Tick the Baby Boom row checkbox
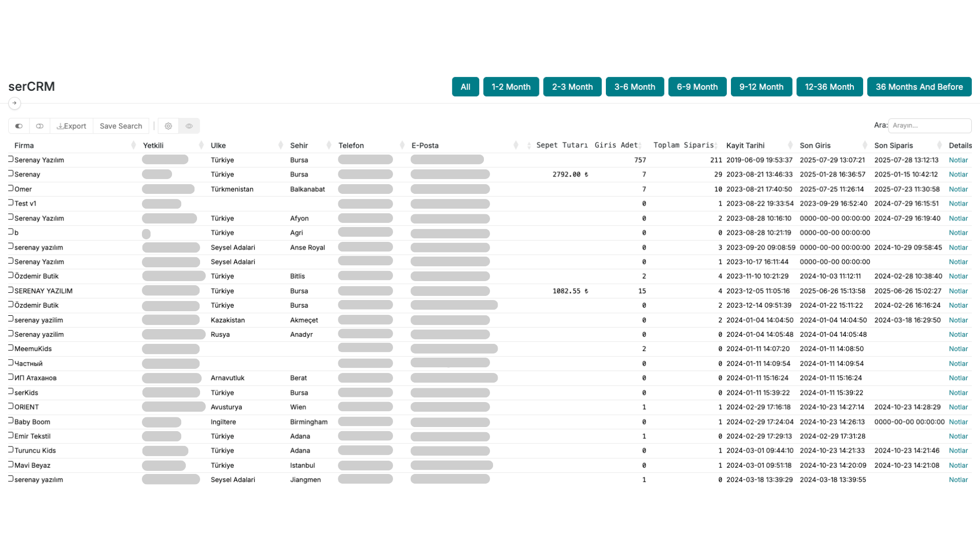The image size is (980, 551). (11, 421)
